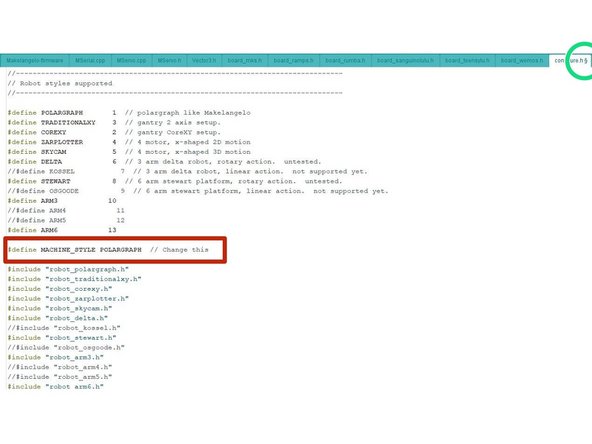Click the 'polargraph like Makelangelo' comment
592x444 pixels.
[194, 113]
